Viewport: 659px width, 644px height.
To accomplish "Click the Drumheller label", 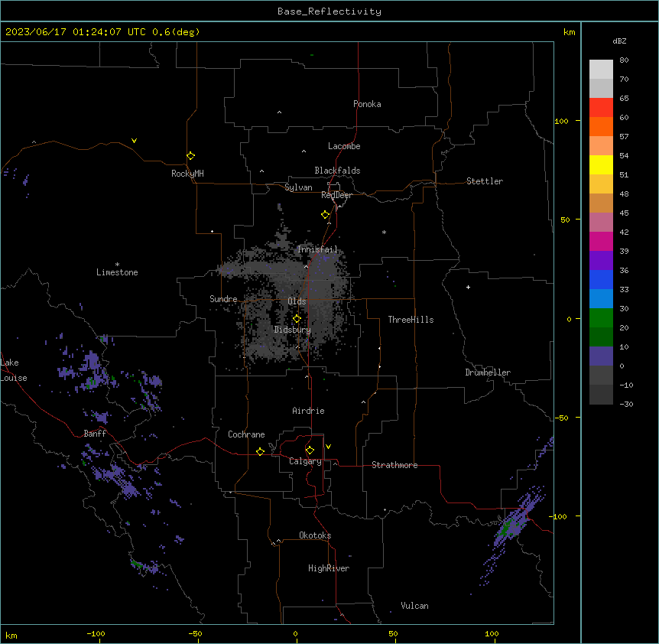I will click(488, 372).
